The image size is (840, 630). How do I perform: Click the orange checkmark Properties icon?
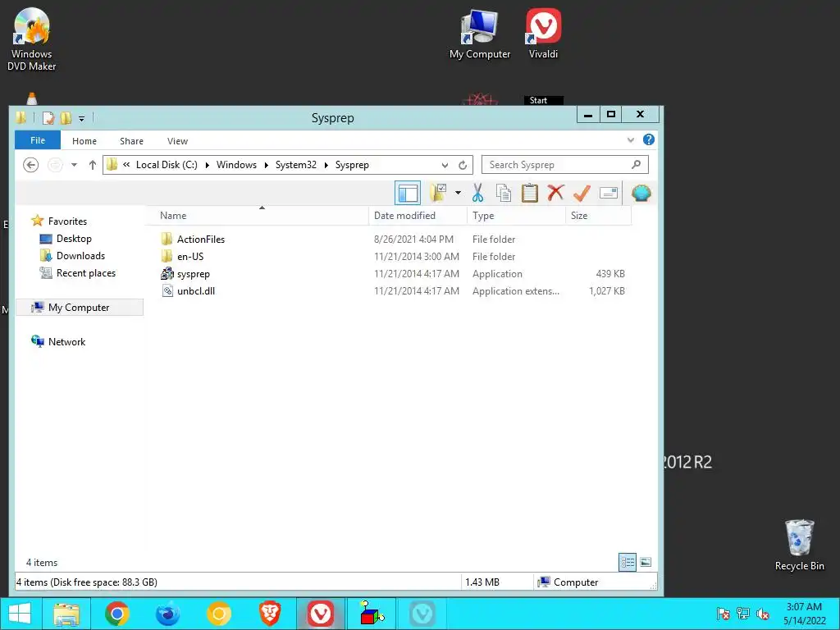582,193
